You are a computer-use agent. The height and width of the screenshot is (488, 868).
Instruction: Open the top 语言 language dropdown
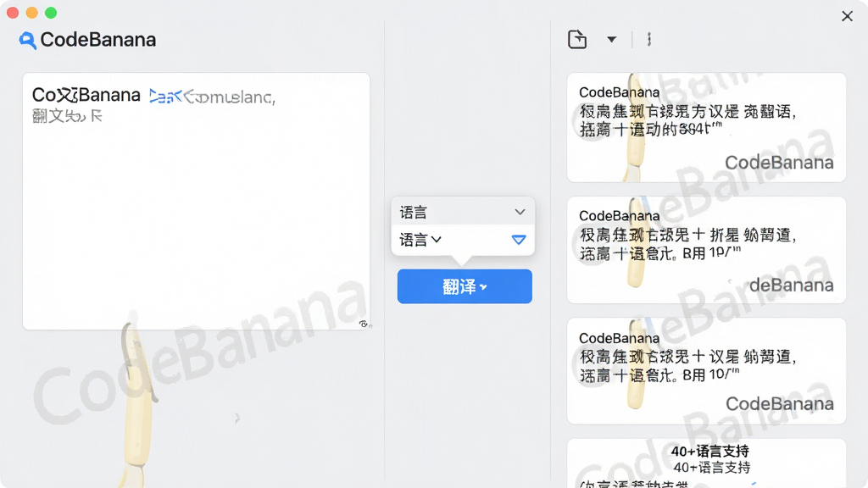pyautogui.click(x=463, y=212)
